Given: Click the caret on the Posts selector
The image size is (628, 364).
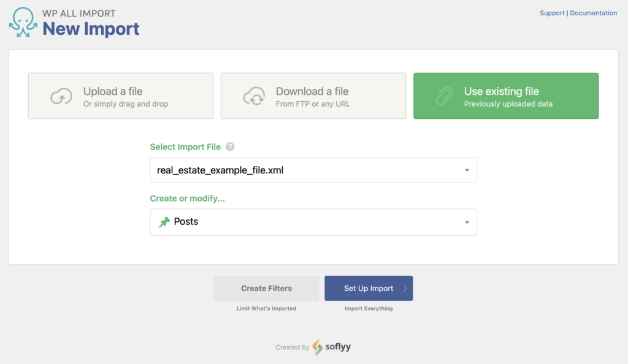Looking at the screenshot, I should pyautogui.click(x=467, y=222).
